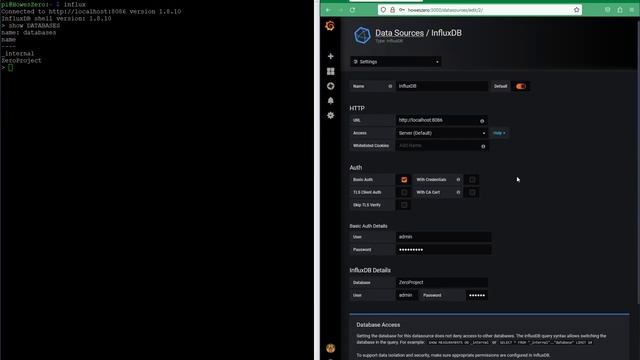Enable the With Credentials checkbox
Screen dimensions: 640x360
pos(472,180)
